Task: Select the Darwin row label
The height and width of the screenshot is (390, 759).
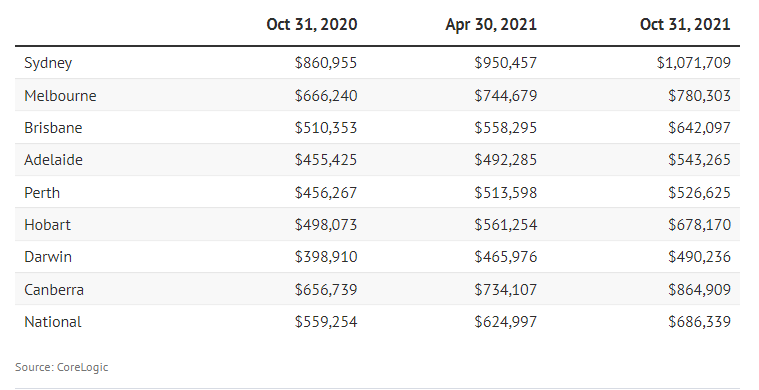Action: coord(48,256)
